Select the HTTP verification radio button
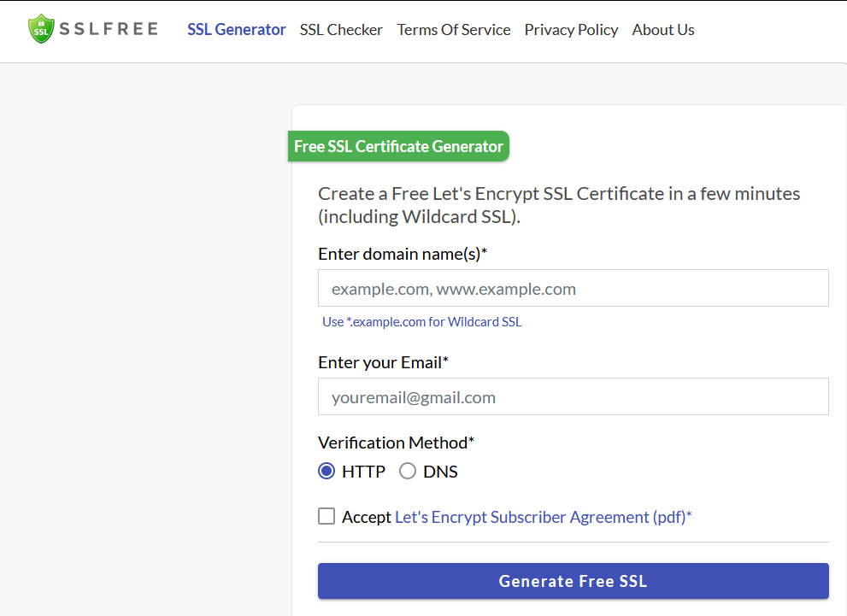 click(326, 471)
